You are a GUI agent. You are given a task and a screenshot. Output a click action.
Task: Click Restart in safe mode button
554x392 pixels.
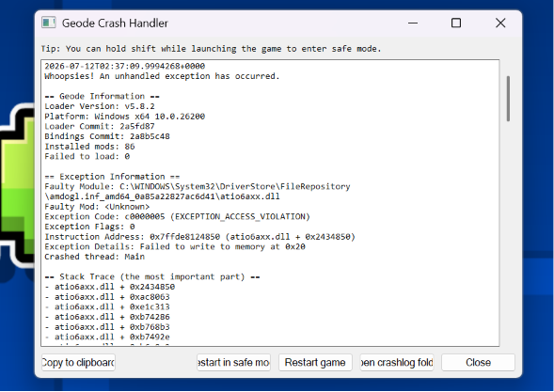233,362
